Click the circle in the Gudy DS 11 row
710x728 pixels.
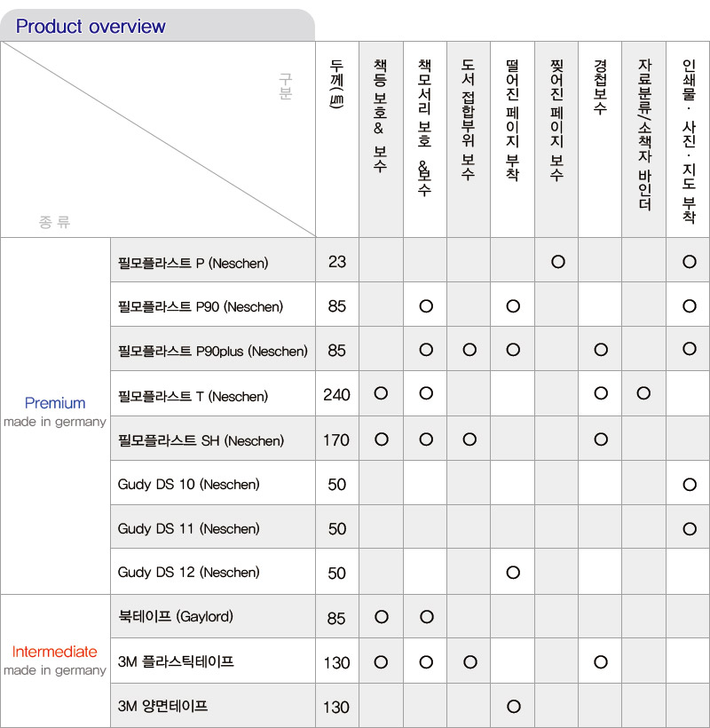690,529
